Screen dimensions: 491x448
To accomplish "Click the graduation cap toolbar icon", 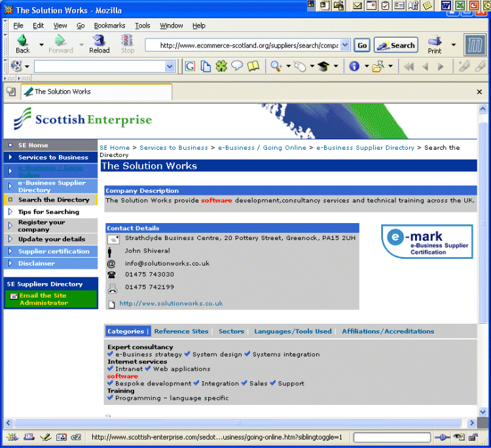I will point(323,66).
